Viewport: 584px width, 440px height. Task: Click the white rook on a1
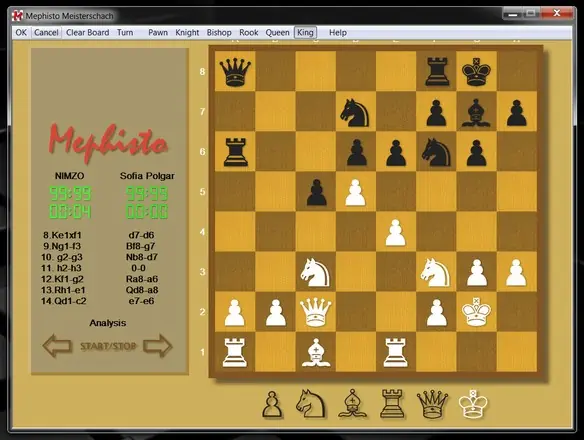(x=234, y=352)
